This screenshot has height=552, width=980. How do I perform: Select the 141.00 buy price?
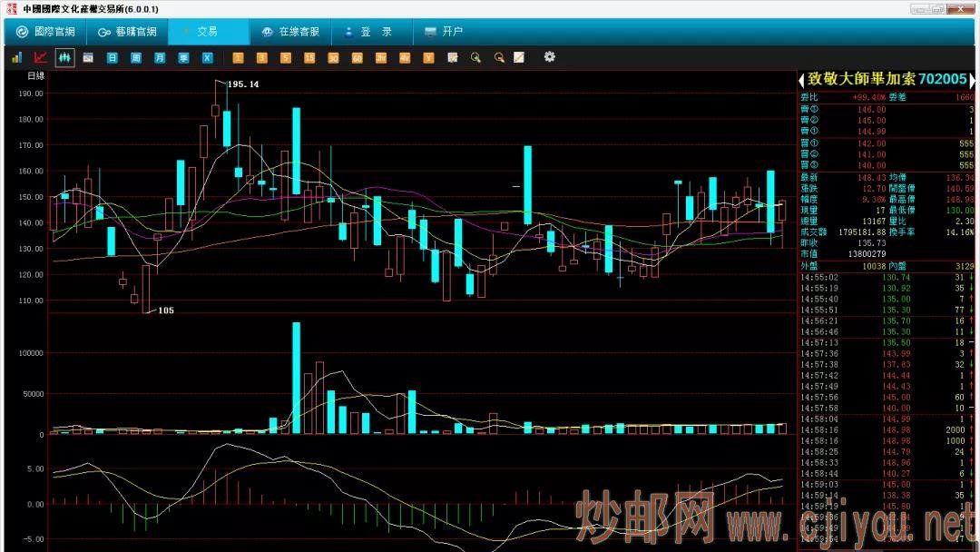tap(871, 154)
